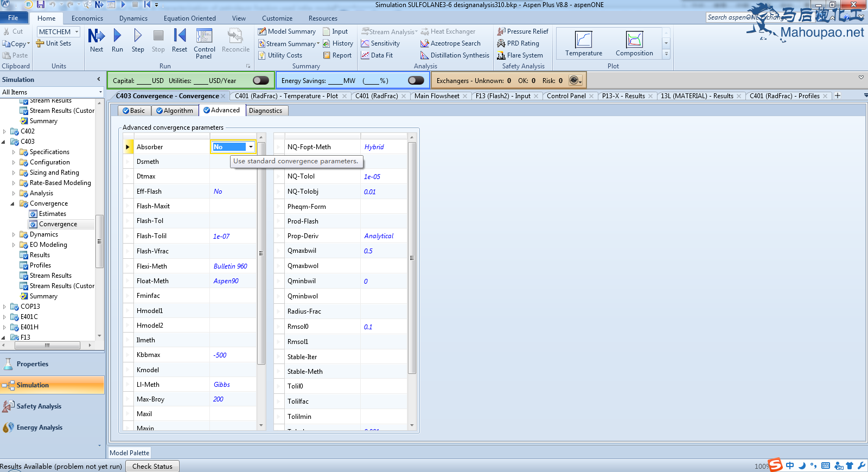Open Unit Sets
868x472 pixels.
pyautogui.click(x=54, y=43)
